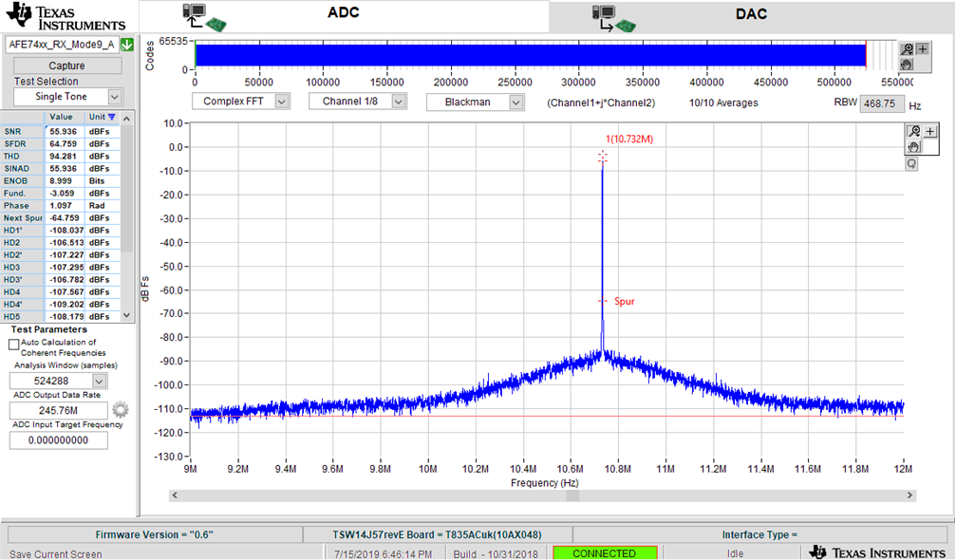Image resolution: width=956 pixels, height=560 pixels.
Task: Click the green download arrow beside the device name
Action: (x=126, y=45)
